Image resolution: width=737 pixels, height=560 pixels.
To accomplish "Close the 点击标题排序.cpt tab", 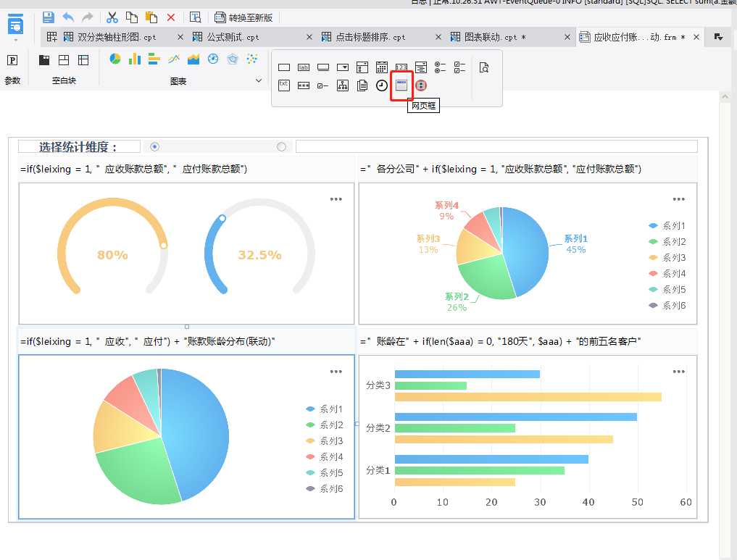I will click(x=438, y=37).
